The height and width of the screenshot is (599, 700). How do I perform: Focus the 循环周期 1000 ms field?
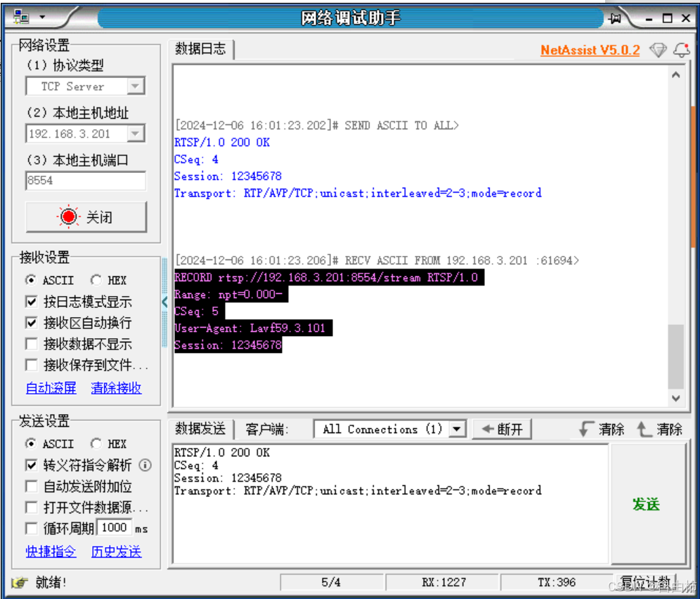(x=115, y=527)
